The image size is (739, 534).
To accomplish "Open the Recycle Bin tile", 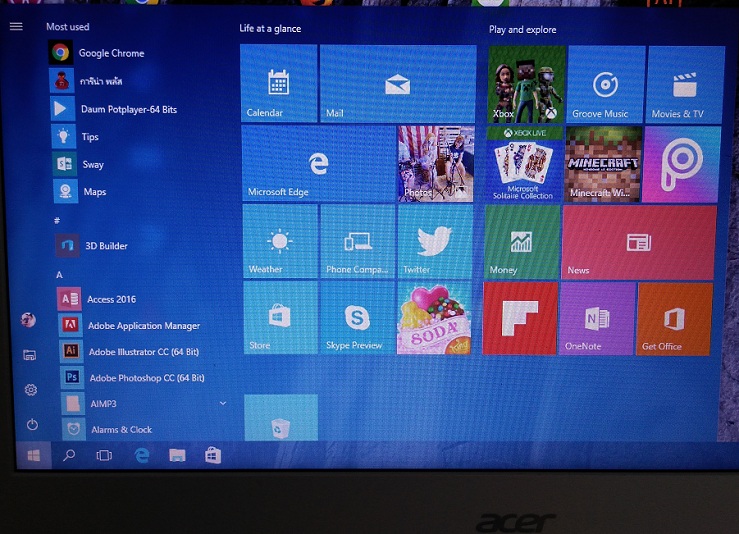I will tap(281, 418).
